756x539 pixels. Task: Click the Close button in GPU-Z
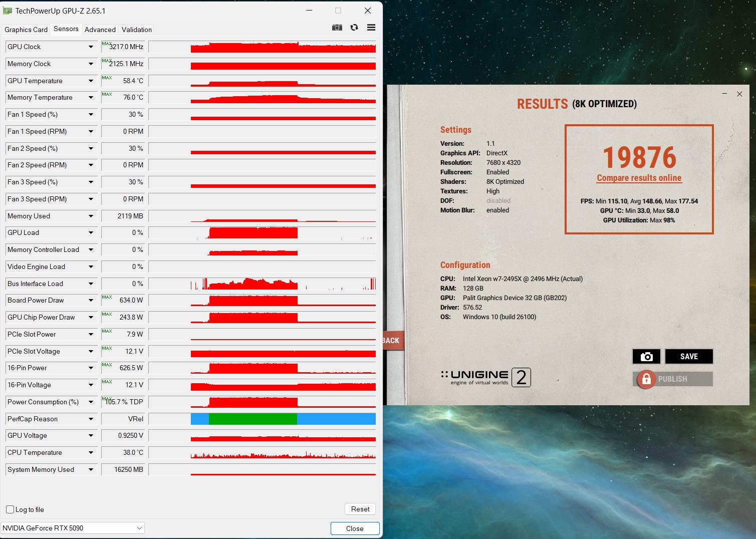click(355, 528)
